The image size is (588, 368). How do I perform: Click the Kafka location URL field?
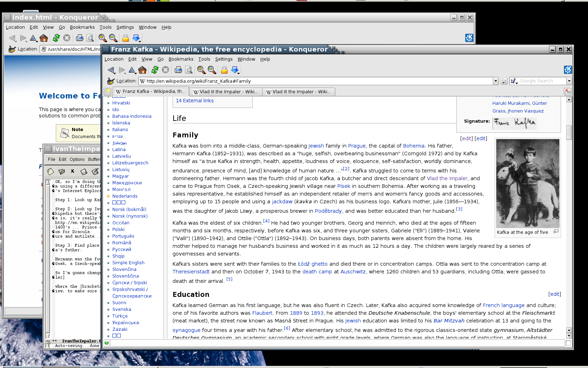pyautogui.click(x=316, y=81)
